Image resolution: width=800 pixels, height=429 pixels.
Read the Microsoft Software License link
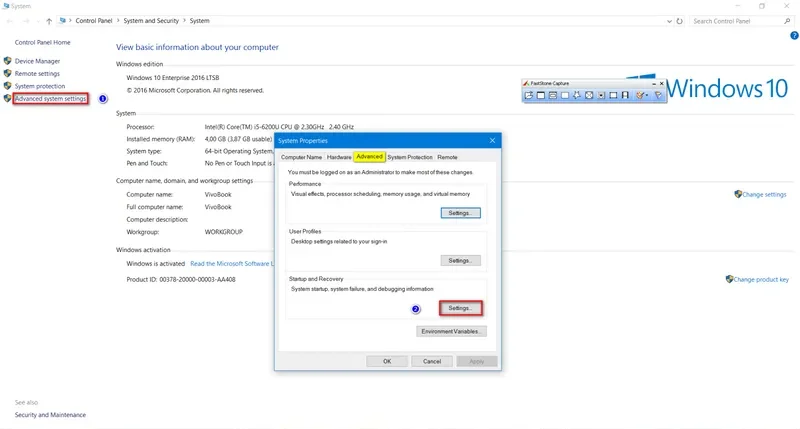[x=232, y=264]
